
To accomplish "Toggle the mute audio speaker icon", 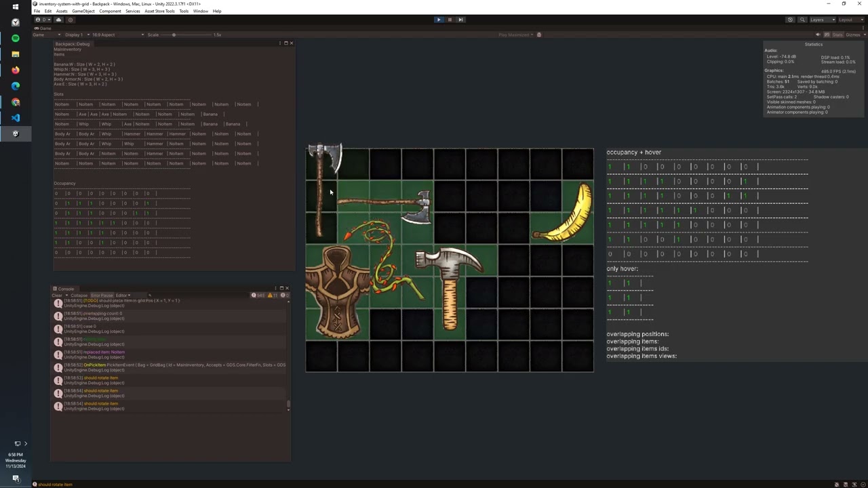I will coord(818,35).
